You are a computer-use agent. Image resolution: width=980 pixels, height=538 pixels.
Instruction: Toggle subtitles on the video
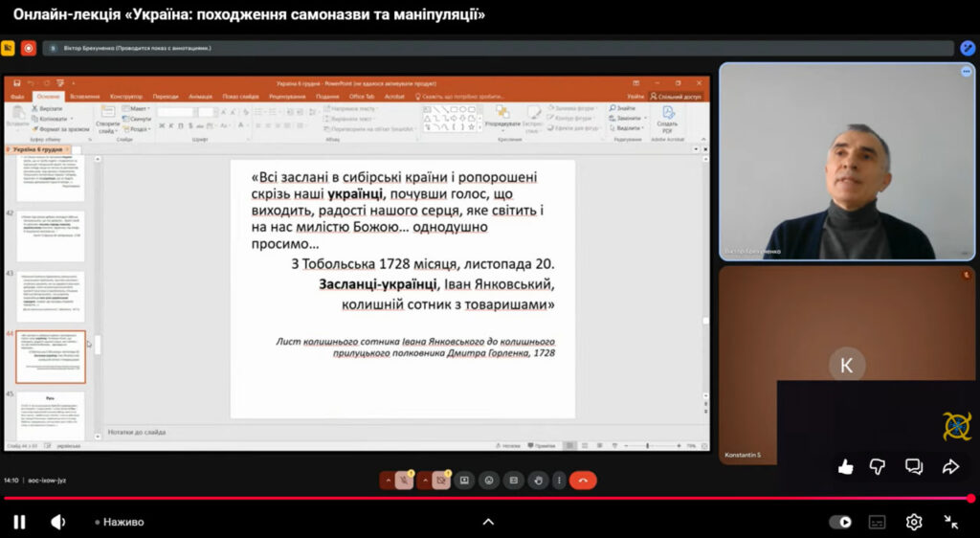877,522
